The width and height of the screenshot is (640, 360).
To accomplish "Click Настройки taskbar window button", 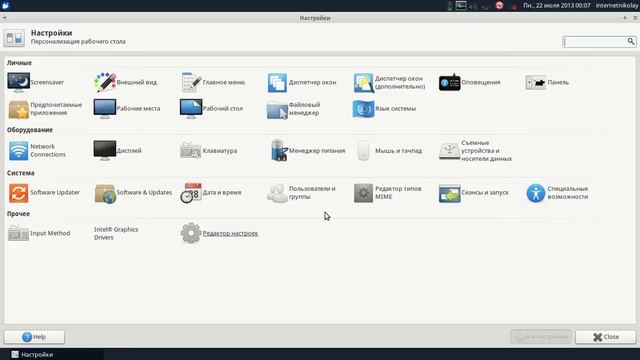I will (52, 354).
